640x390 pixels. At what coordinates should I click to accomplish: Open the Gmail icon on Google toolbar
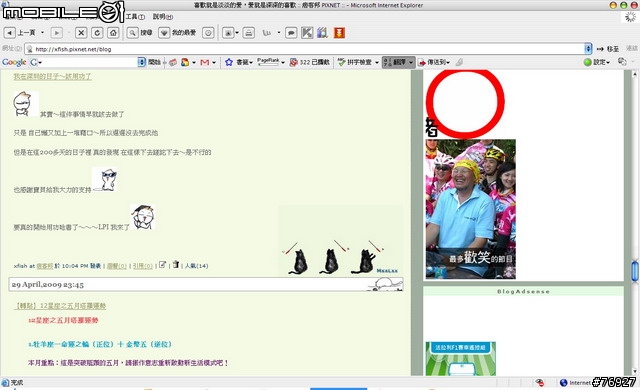205,62
